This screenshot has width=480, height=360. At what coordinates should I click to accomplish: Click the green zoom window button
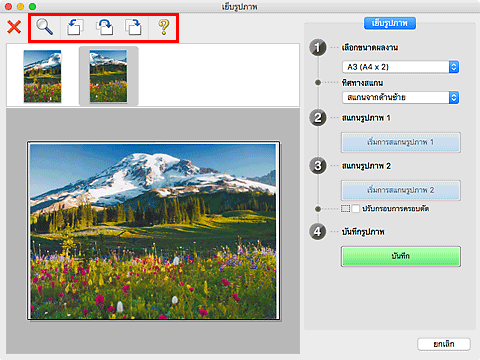point(32,7)
